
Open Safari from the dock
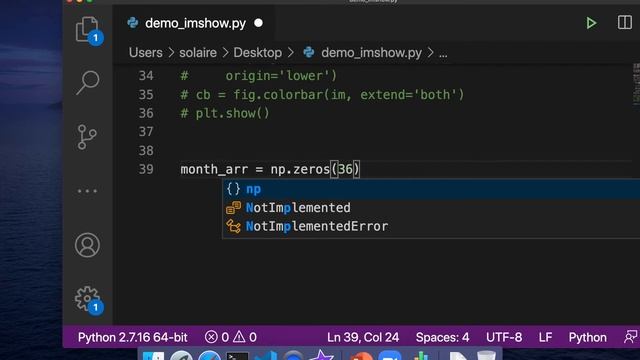(209, 356)
